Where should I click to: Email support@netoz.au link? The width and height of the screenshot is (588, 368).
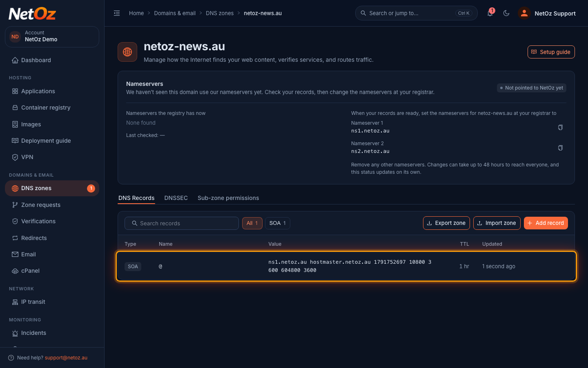coord(66,358)
